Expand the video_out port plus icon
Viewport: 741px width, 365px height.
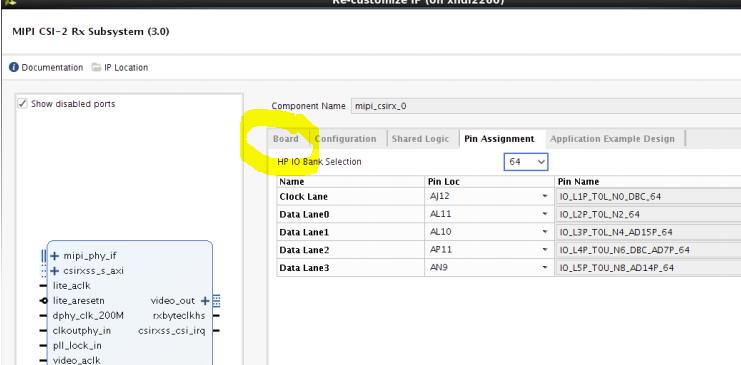click(x=205, y=301)
